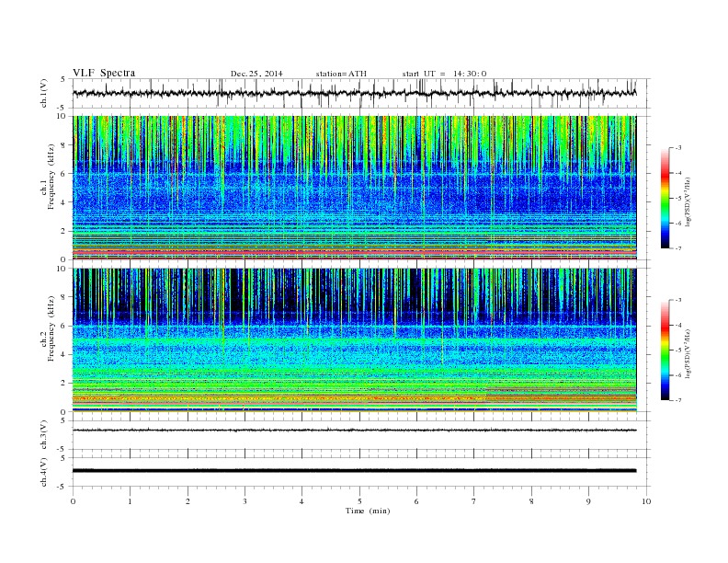This screenshot has height=563, width=728.
Task: Click the "8" kHz tick on ch.1 spectrogram
Action: (x=63, y=145)
